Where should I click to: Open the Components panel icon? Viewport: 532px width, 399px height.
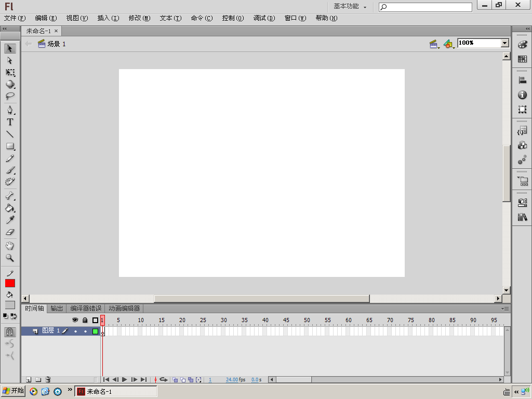523,145
